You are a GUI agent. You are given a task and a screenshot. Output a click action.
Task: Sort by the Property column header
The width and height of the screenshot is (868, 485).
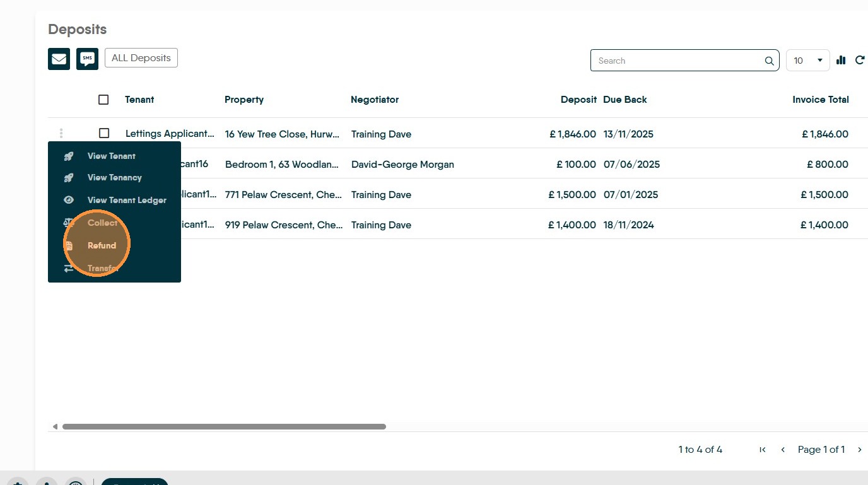click(x=244, y=100)
